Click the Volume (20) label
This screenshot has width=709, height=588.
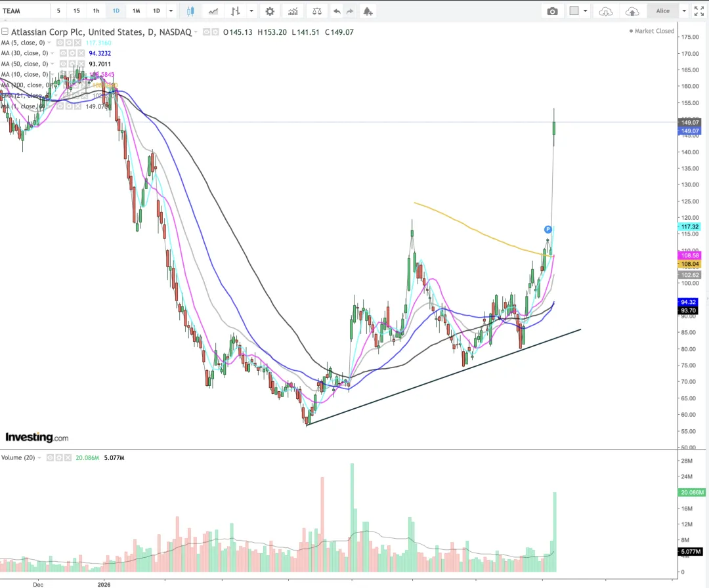click(x=18, y=458)
